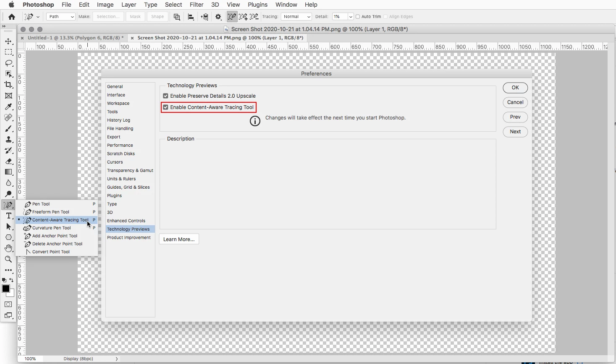
Task: Select the Rectangular Marquee tool
Action: tap(8, 52)
